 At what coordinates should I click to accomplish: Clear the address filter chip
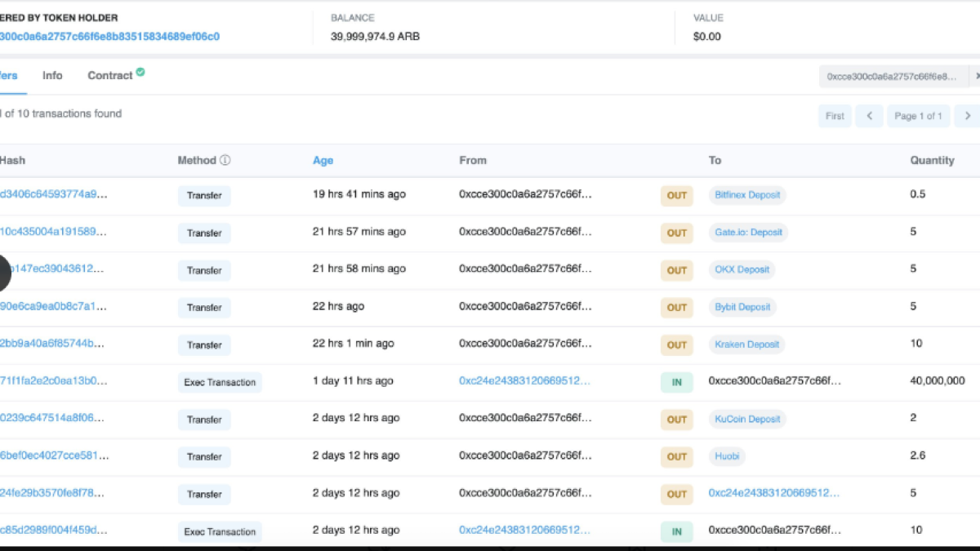coord(976,76)
